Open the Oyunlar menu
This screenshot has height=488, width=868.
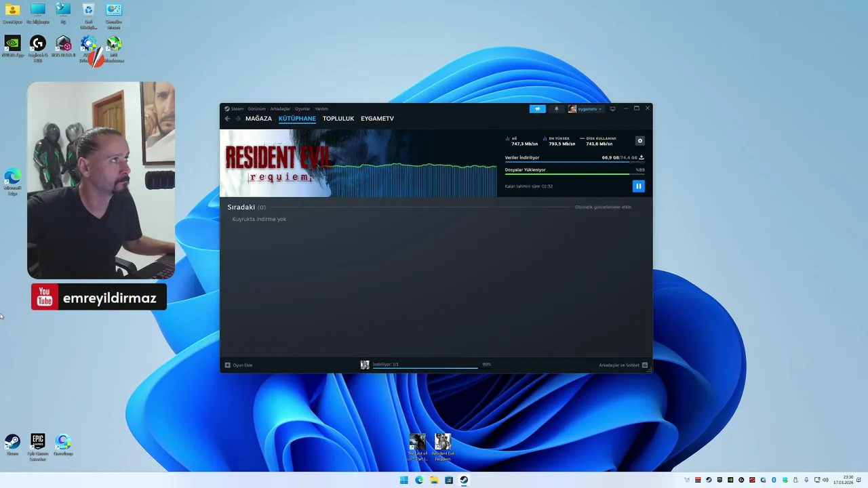point(302,108)
